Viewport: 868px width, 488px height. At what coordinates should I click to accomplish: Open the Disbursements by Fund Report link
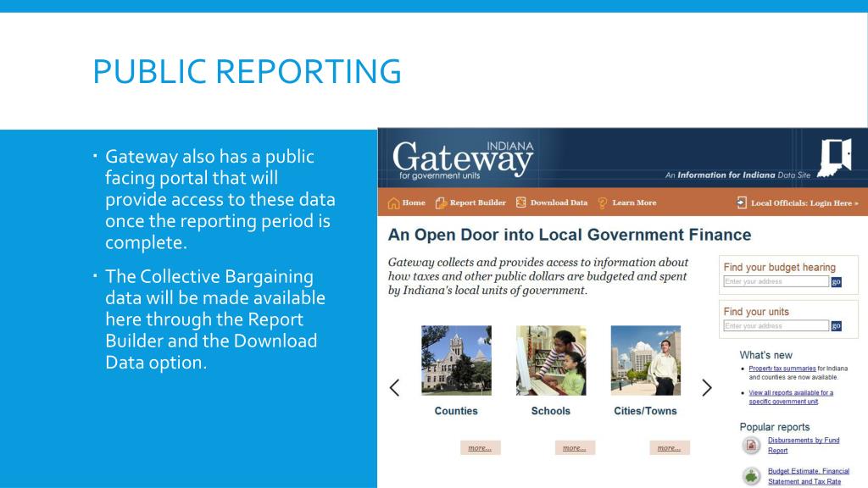coord(804,445)
